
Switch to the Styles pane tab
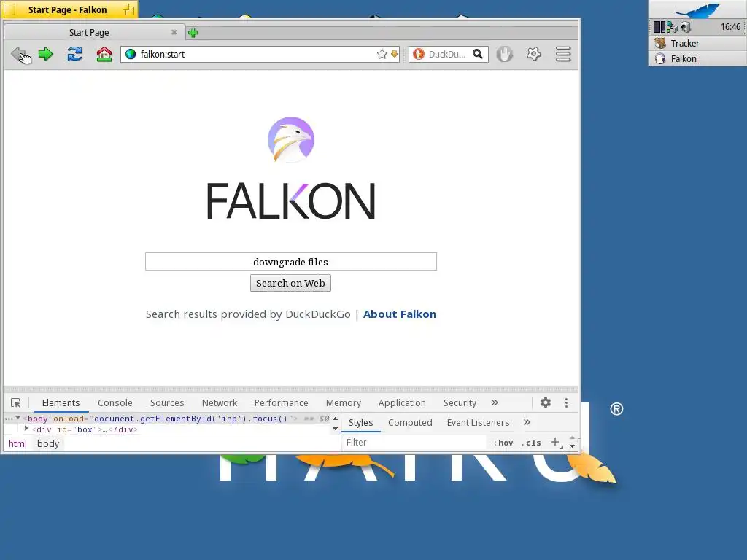(360, 423)
